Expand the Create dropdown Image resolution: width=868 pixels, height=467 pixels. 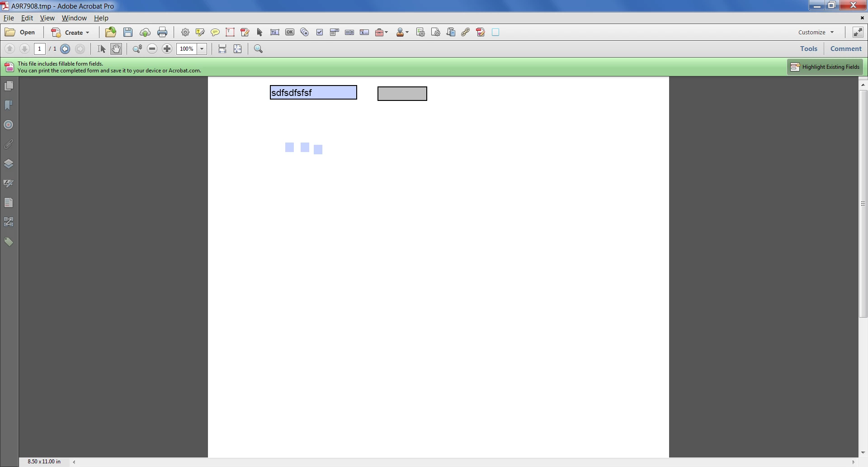pos(71,32)
